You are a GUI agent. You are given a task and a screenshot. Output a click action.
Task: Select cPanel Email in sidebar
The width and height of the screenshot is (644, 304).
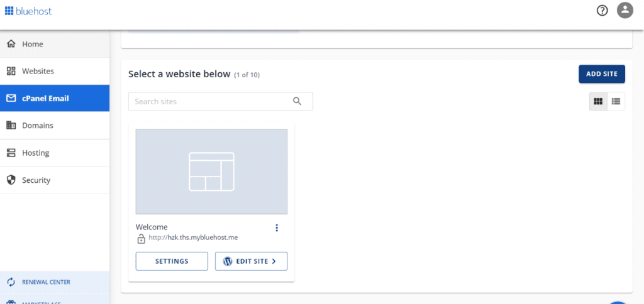(55, 98)
